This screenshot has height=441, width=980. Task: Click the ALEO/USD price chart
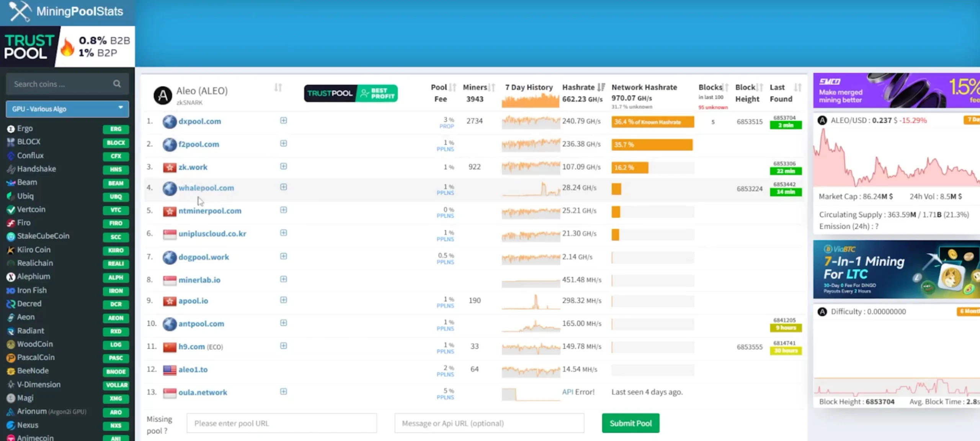897,157
